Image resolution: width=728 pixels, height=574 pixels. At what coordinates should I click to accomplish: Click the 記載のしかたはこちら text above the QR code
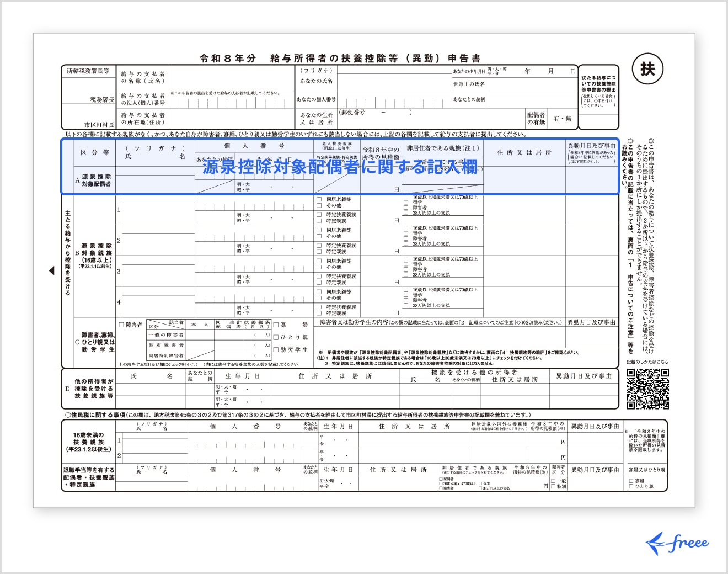point(647,362)
